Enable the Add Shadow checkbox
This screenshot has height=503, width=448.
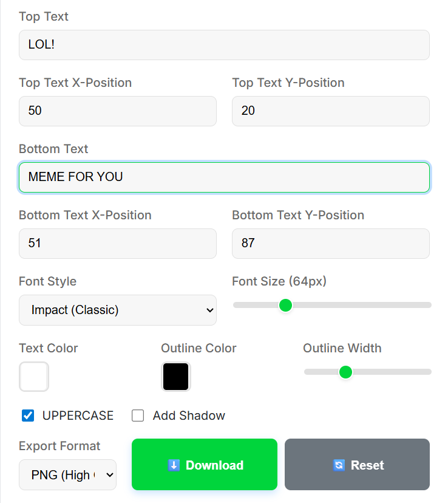pyautogui.click(x=138, y=416)
